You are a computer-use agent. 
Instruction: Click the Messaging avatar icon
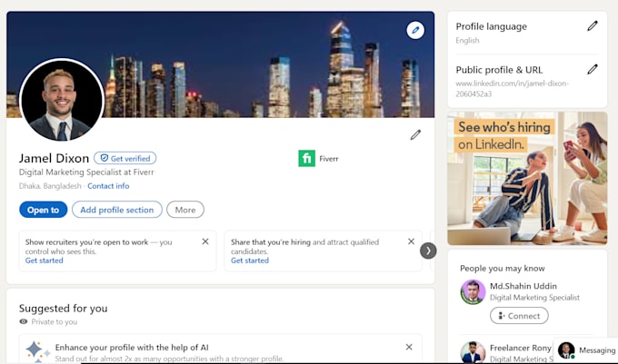click(x=566, y=349)
